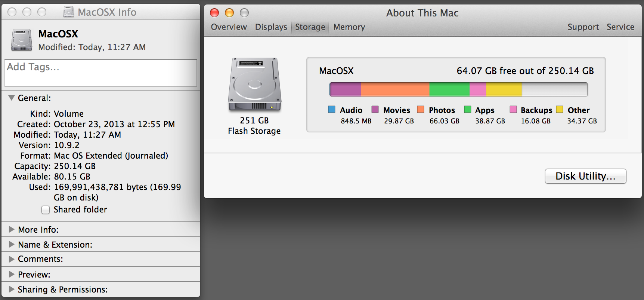Click the Audio size 848.5 MB

356,121
